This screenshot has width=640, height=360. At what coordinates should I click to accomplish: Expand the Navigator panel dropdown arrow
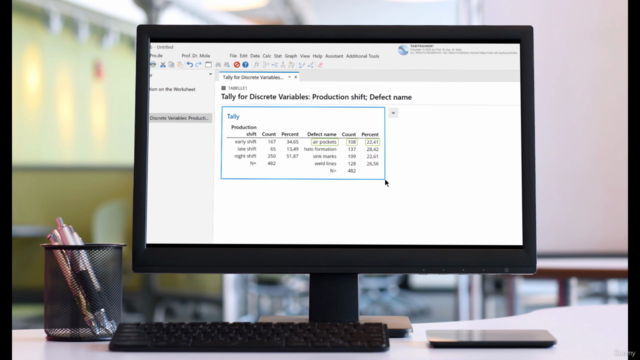point(210,74)
